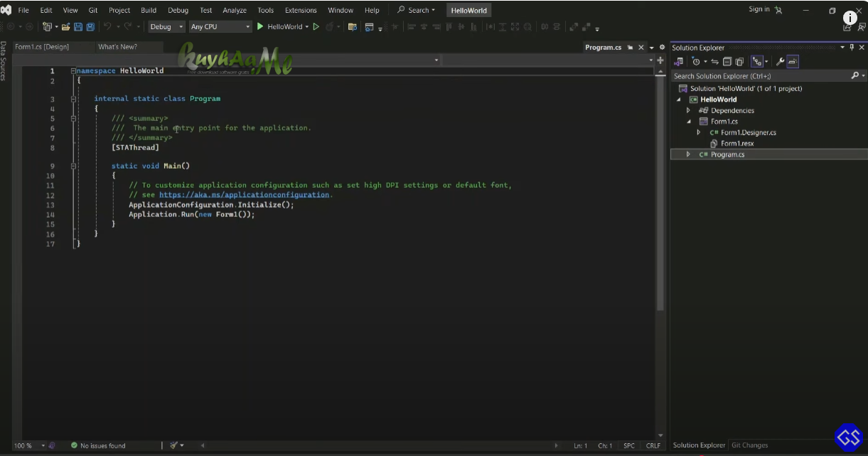The image size is (868, 456).
Task: Click Pending Changes Filter clock icon
Action: point(696,62)
